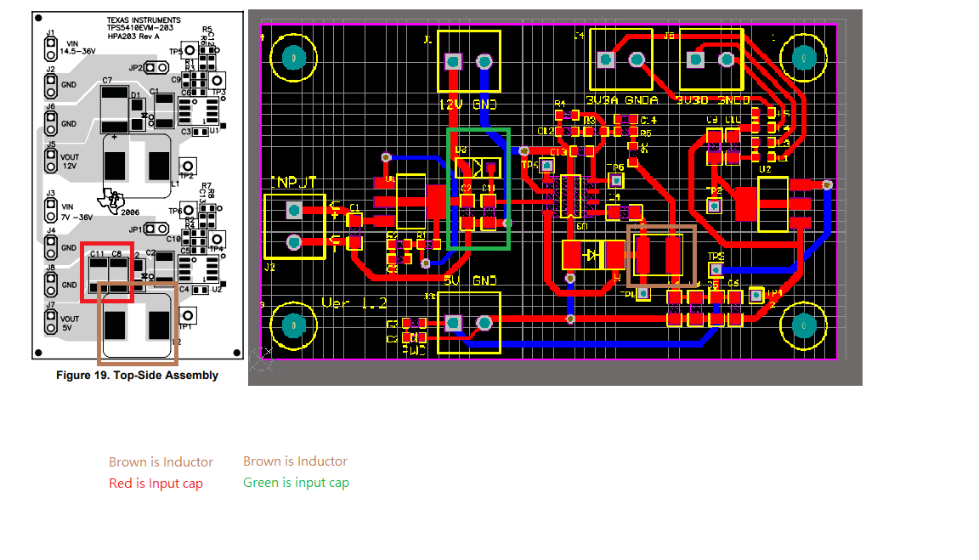Select the 5V GND output connector footprint
The image size is (979, 560).
click(x=469, y=323)
